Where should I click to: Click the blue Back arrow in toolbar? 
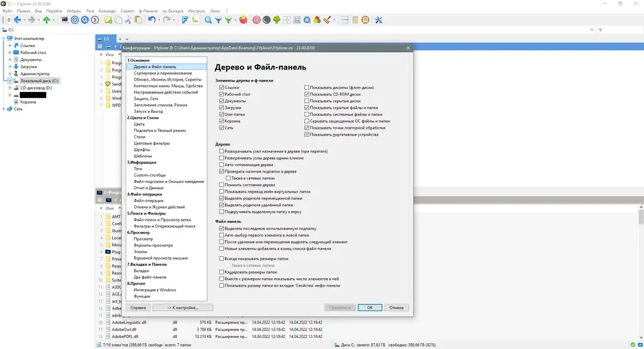(x=17, y=20)
